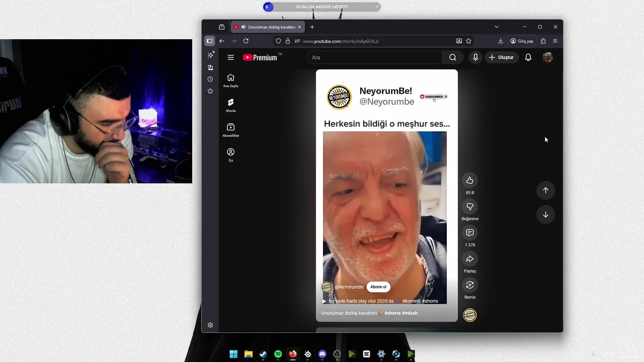The height and width of the screenshot is (362, 644).
Task: Mute the tab using speaker icon
Action: (244, 27)
